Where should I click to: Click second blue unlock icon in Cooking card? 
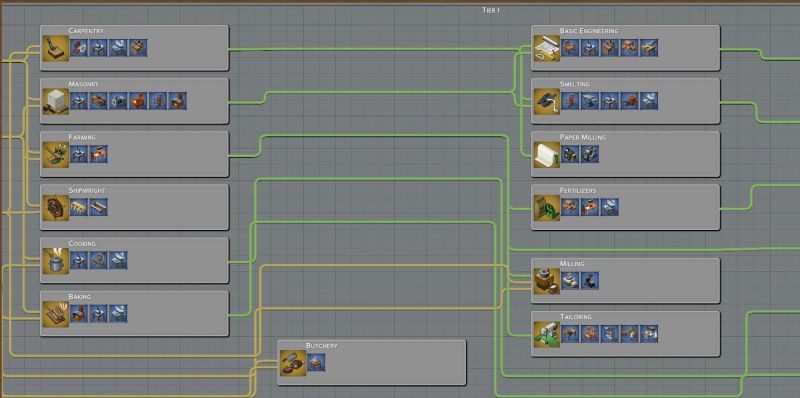(x=98, y=260)
